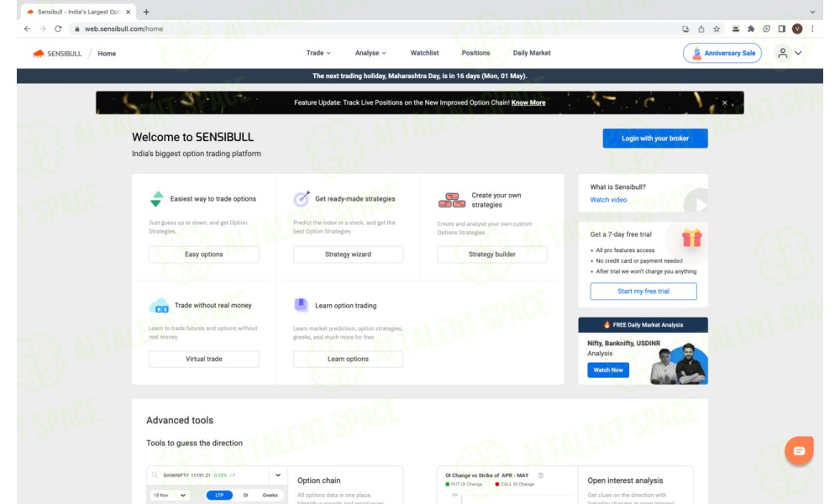
Task: Click the purple book Learn option trading icon
Action: 301,305
